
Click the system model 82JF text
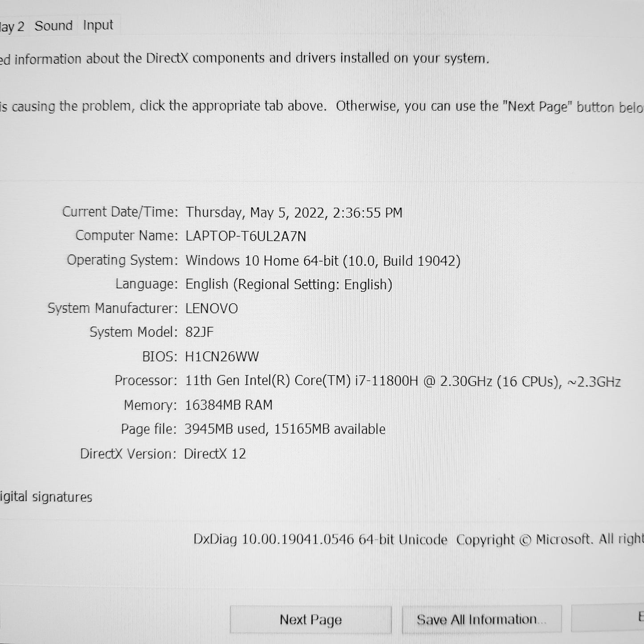click(200, 332)
